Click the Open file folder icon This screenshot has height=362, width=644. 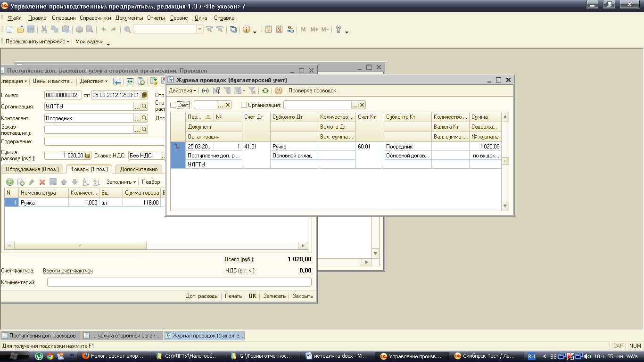(x=20, y=29)
